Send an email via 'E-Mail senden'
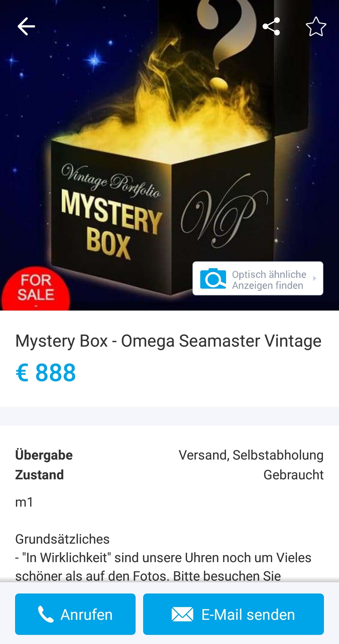This screenshot has width=339, height=644. click(x=234, y=614)
